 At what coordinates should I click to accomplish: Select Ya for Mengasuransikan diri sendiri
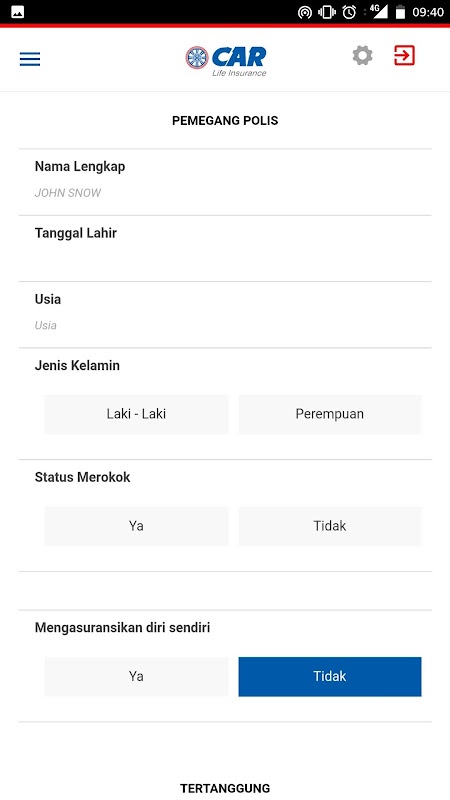(136, 676)
